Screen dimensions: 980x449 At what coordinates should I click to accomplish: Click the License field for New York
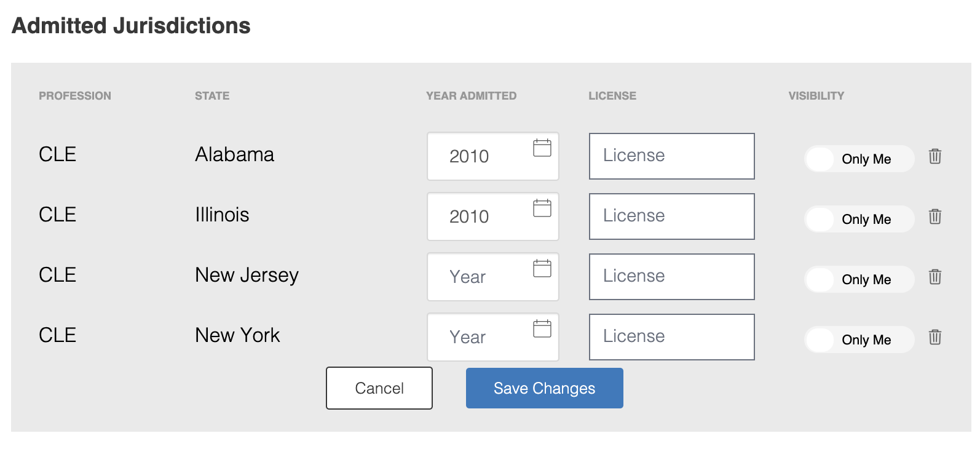[x=671, y=336]
